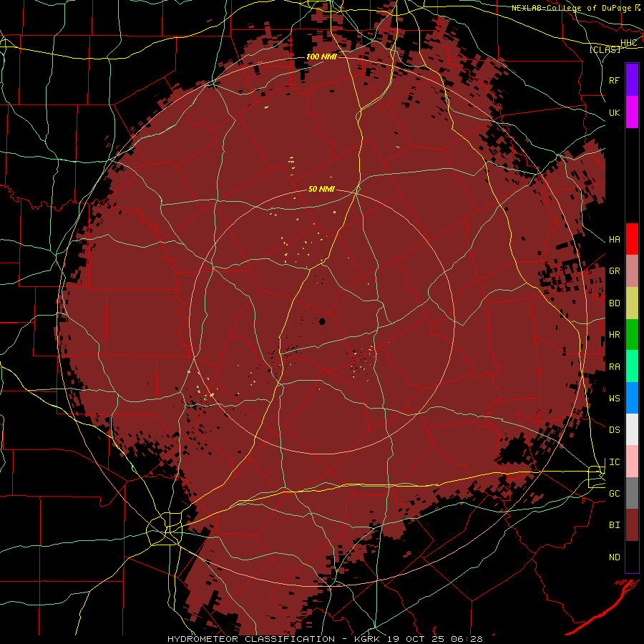Click the RF legend label
The width and height of the screenshot is (644, 644).
614,80
